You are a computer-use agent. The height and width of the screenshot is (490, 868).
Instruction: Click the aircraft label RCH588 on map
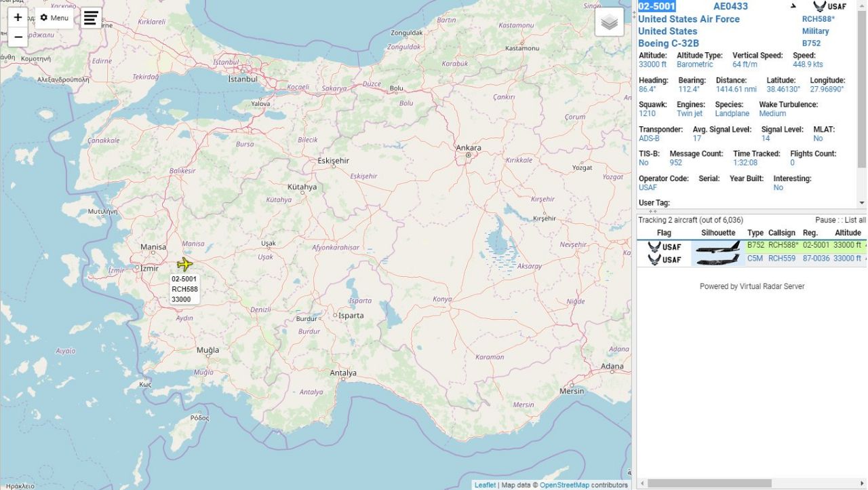tap(184, 289)
